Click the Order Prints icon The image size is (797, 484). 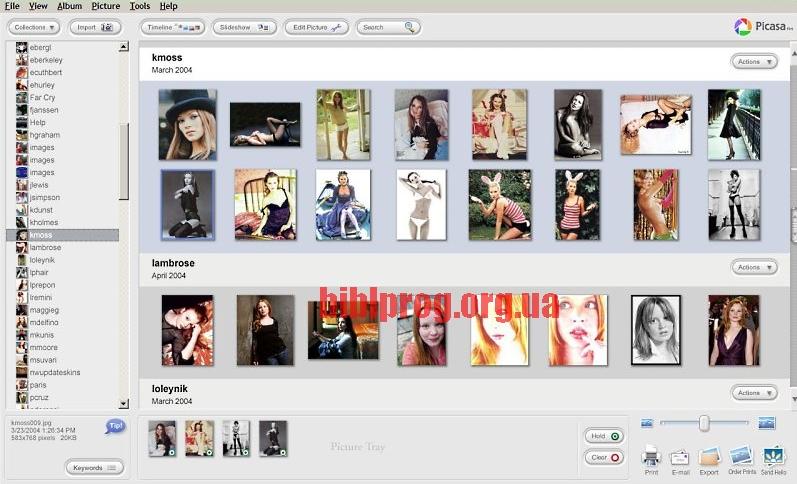tap(741, 459)
